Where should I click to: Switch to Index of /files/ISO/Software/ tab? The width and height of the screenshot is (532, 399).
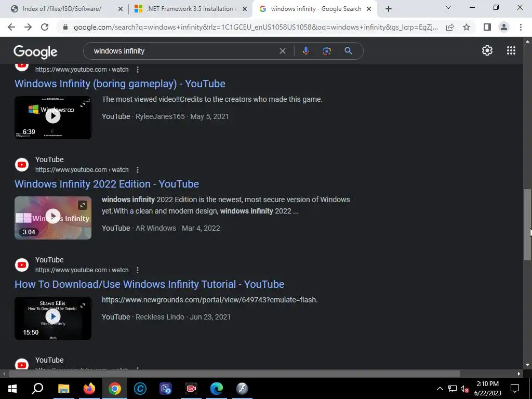click(62, 9)
